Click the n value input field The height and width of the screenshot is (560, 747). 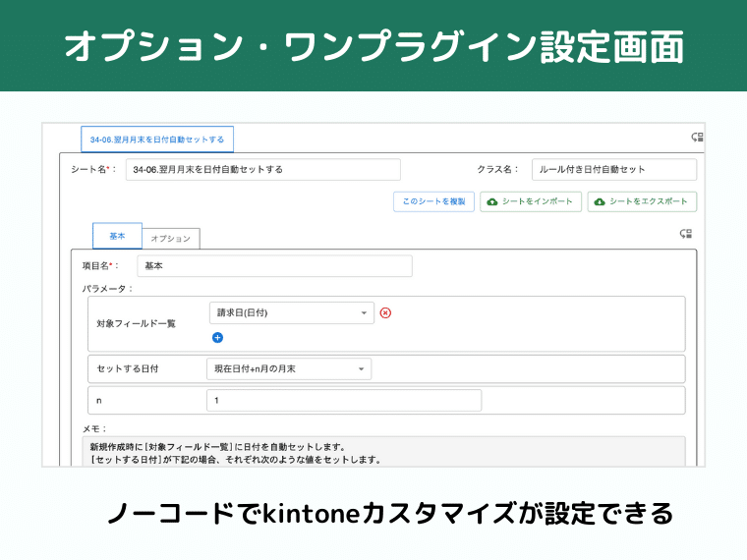coord(343,401)
